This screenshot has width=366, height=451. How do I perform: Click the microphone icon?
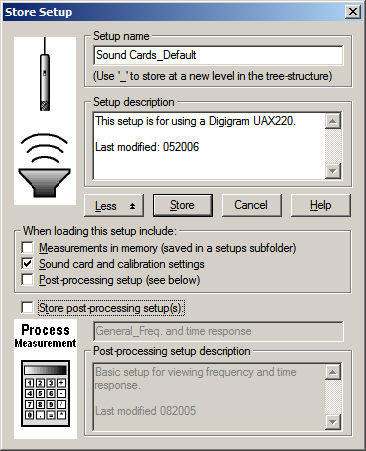[x=45, y=74]
